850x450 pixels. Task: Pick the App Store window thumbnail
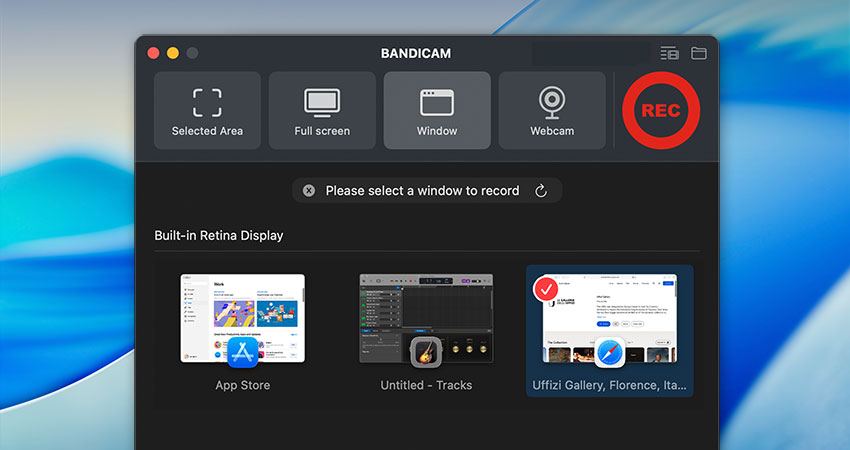(x=243, y=318)
